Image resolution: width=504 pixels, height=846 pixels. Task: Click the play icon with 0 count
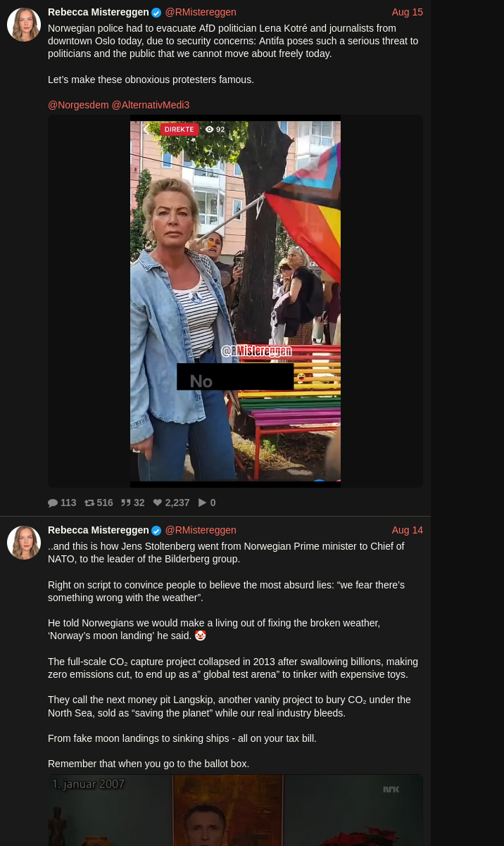203,503
